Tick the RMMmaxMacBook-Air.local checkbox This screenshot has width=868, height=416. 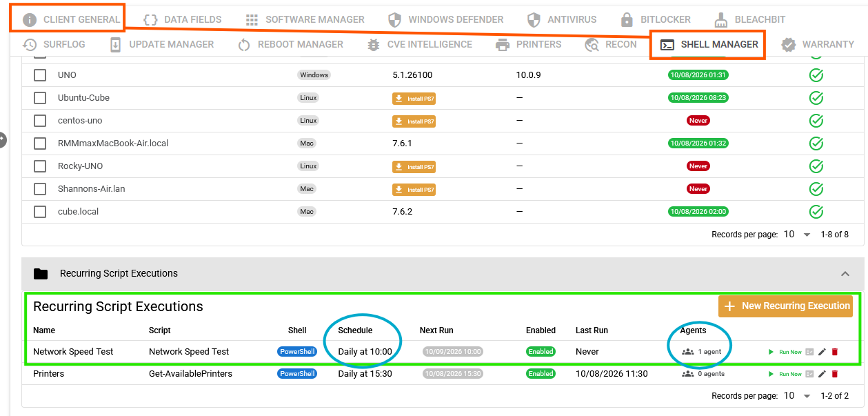40,143
